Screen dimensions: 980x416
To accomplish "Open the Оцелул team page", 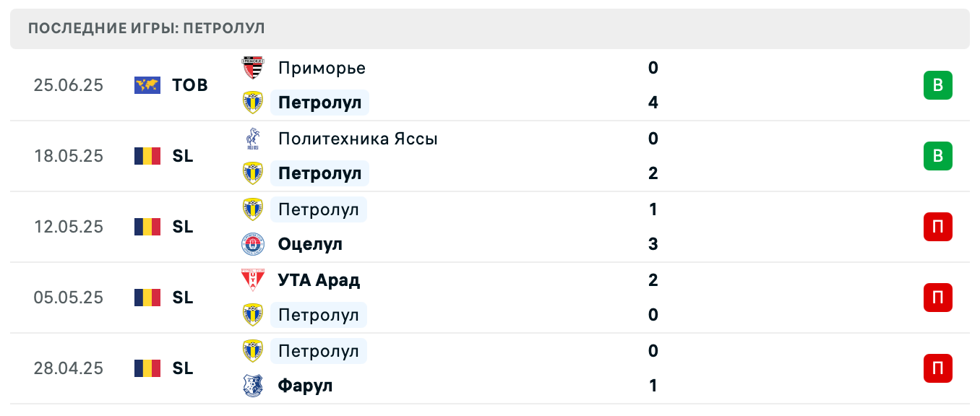I will click(310, 244).
